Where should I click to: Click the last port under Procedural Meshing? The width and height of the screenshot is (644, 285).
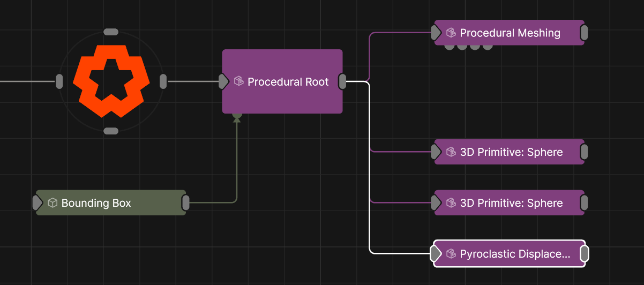pyautogui.click(x=488, y=47)
